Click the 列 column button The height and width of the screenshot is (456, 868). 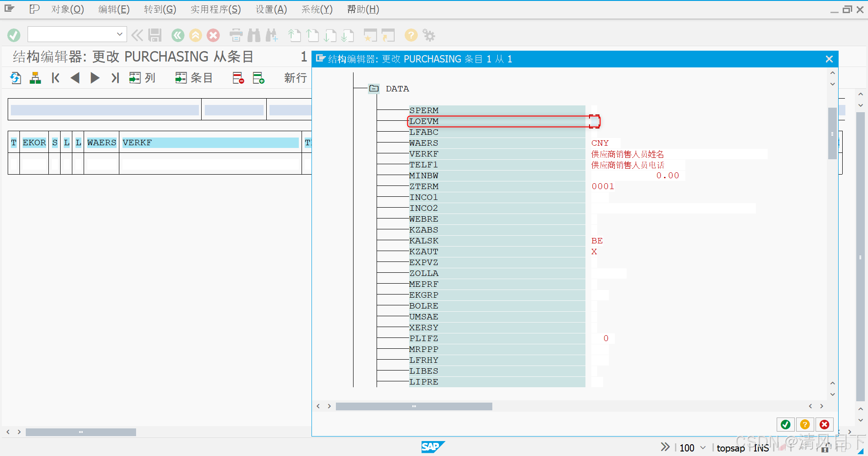point(142,78)
